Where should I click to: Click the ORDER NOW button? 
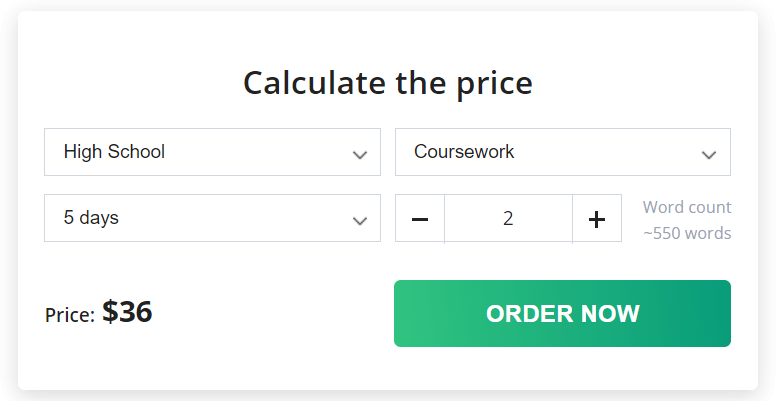tap(562, 313)
